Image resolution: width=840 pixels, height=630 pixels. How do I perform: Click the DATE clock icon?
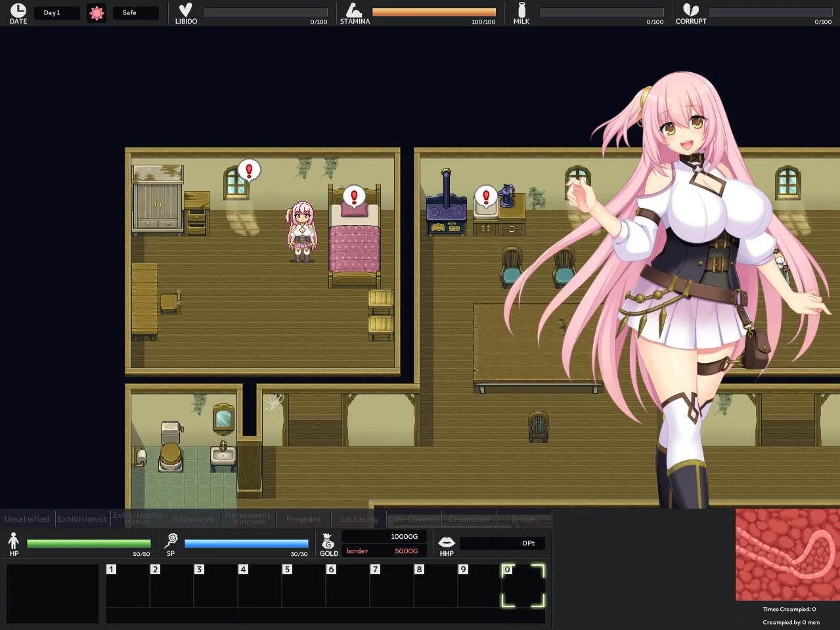click(x=18, y=10)
